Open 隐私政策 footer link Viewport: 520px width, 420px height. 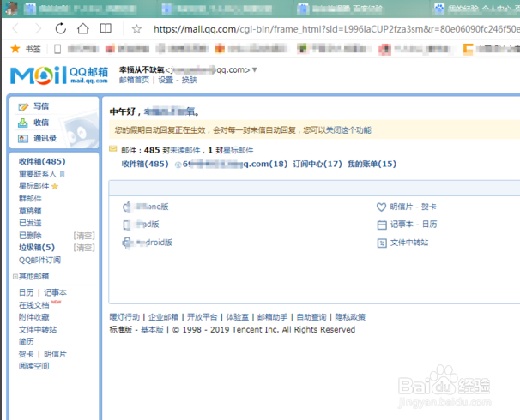point(350,317)
